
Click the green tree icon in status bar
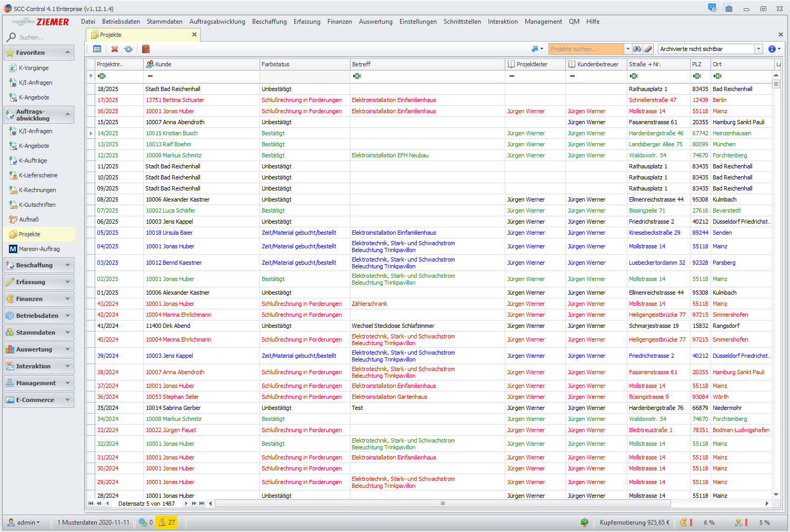click(584, 523)
